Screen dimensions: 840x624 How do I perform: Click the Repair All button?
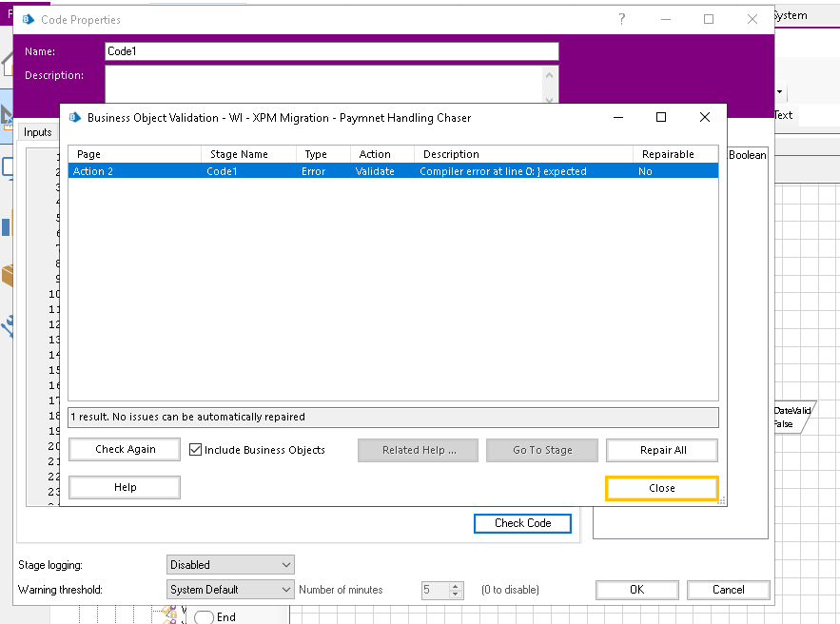coord(662,450)
